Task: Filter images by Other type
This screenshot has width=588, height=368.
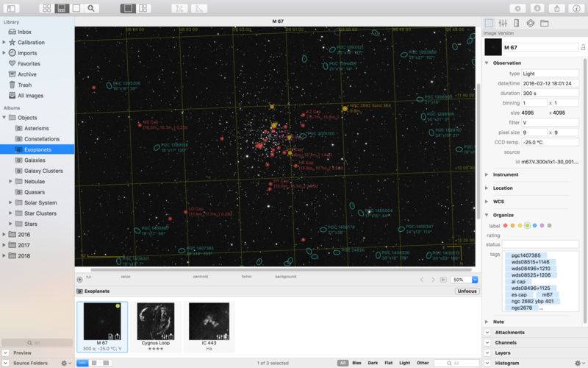Action: (423, 363)
